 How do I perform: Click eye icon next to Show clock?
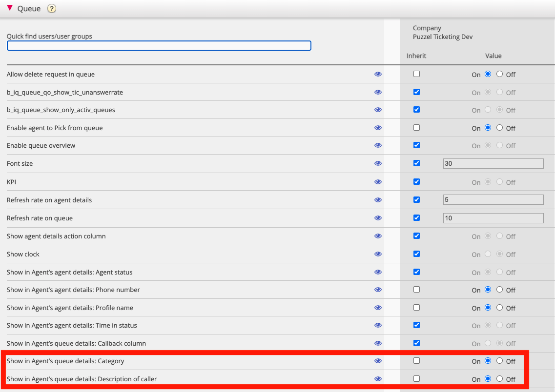coord(378,254)
